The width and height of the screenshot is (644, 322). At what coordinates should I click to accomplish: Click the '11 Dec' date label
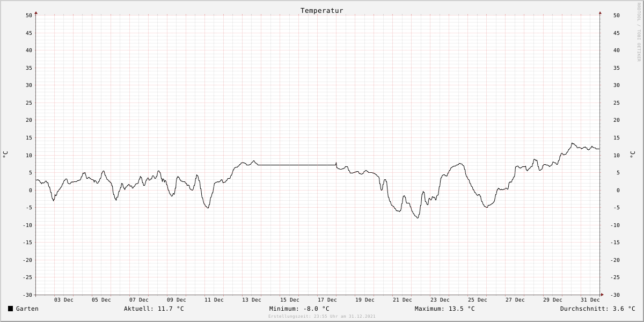click(x=214, y=300)
